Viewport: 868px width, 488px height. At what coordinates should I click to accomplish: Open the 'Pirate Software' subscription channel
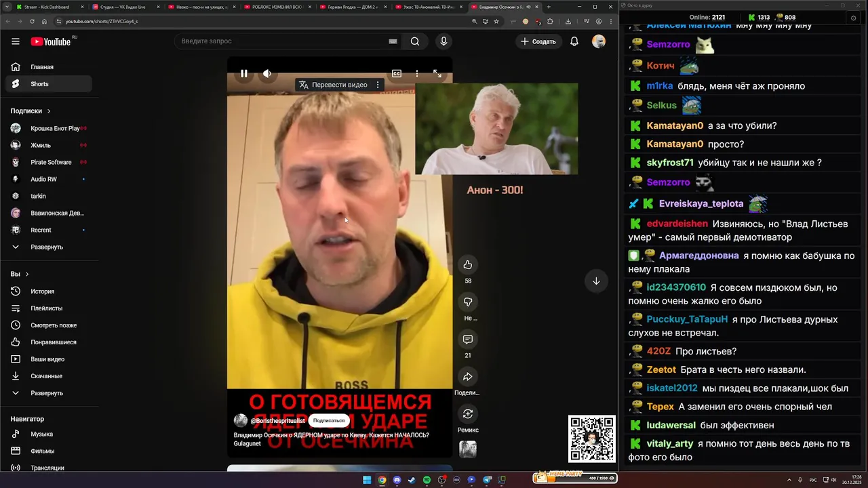click(49, 162)
